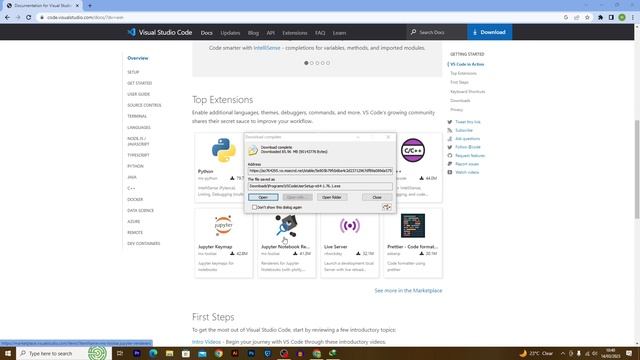Expand the SOURCE CONTROL sidebar section
The image size is (640, 360).
pos(144,105)
